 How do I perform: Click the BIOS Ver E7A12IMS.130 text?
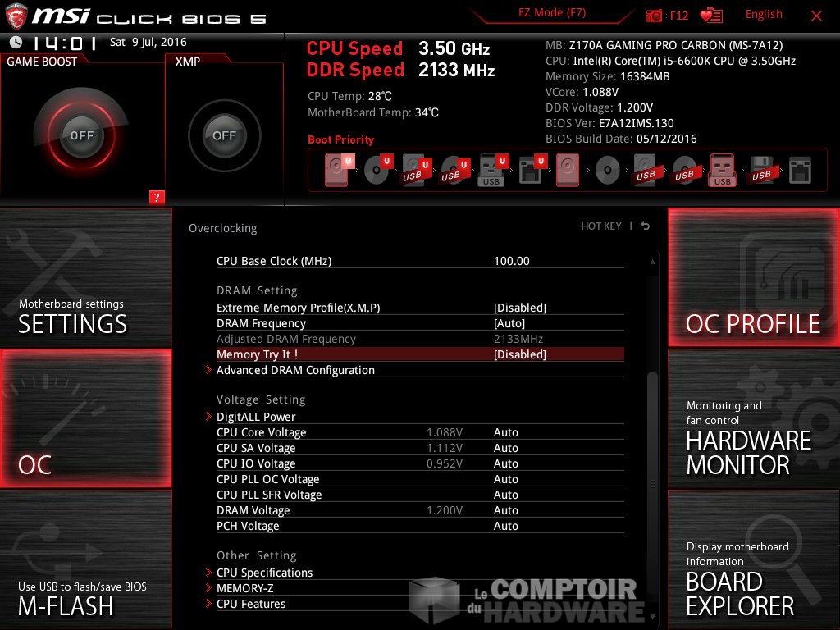[x=609, y=123]
